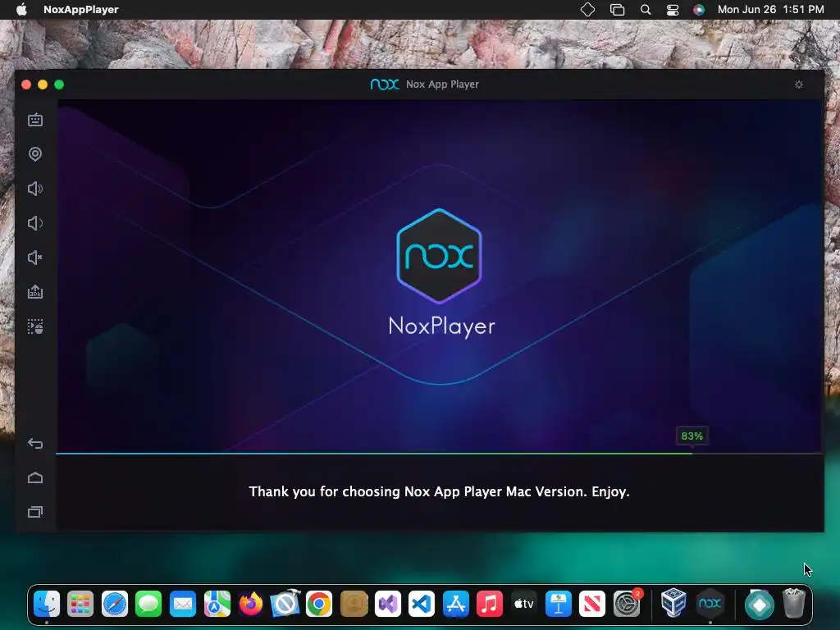Launch Google Chrome from the Dock
The image size is (840, 630).
click(319, 605)
